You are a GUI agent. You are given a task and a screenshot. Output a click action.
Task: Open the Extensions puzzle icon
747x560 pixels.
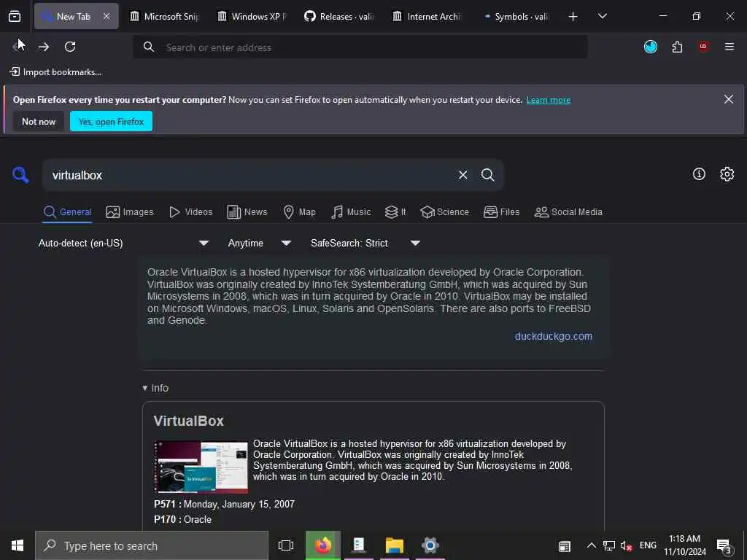[x=677, y=47]
